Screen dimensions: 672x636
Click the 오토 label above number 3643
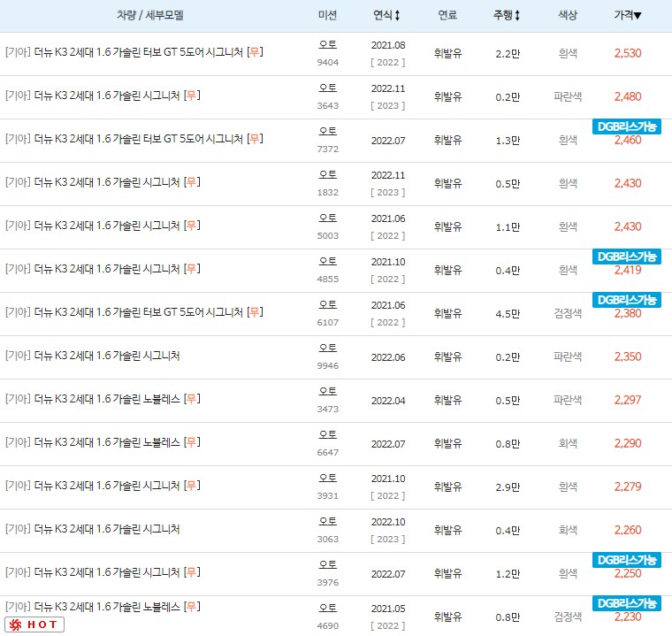click(x=327, y=88)
